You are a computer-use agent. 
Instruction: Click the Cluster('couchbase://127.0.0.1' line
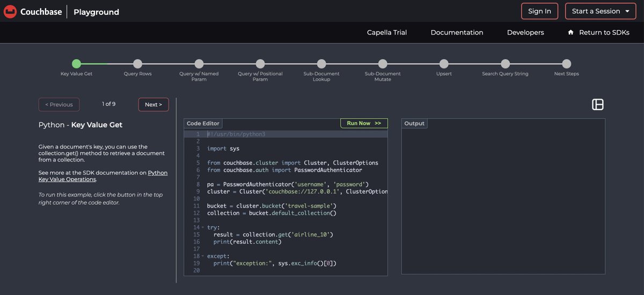click(297, 191)
